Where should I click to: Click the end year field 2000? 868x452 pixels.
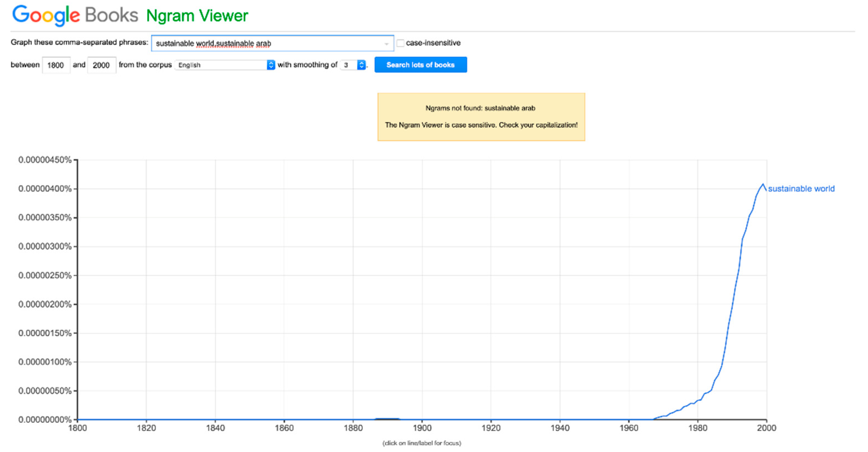coord(101,65)
